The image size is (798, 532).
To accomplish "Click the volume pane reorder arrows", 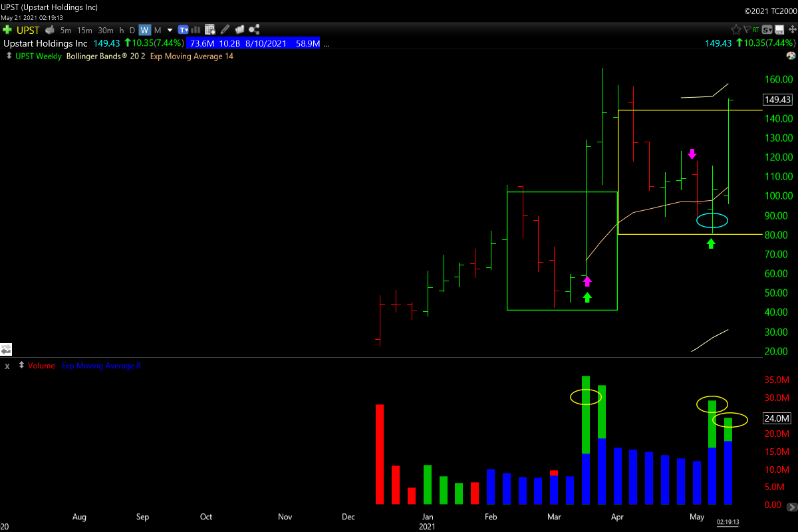I will (21, 366).
